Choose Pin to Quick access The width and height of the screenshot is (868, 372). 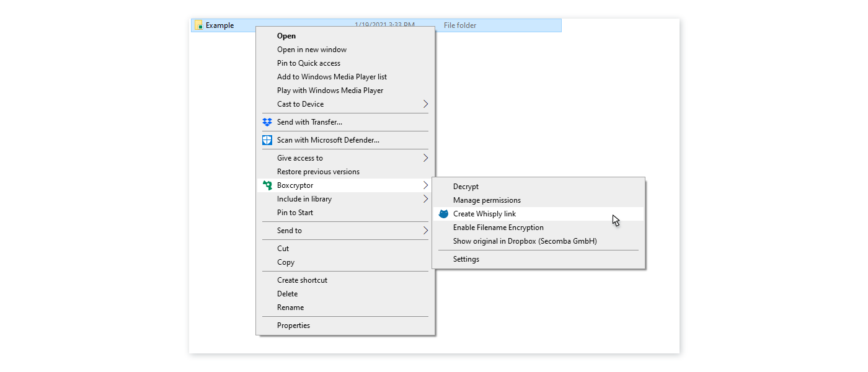pos(345,63)
